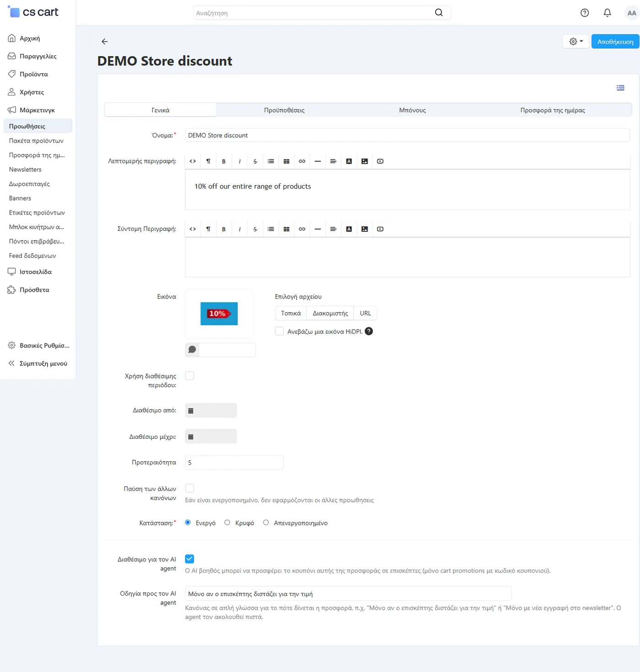The height and width of the screenshot is (672, 640).
Task: Open 'Παραγγελίες' in the sidebar
Action: click(x=38, y=56)
